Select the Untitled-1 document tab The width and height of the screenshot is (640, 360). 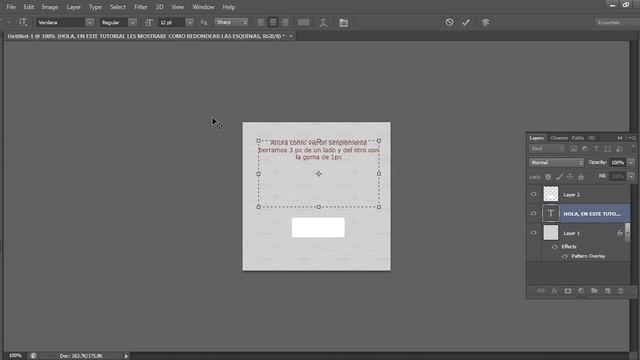146,36
